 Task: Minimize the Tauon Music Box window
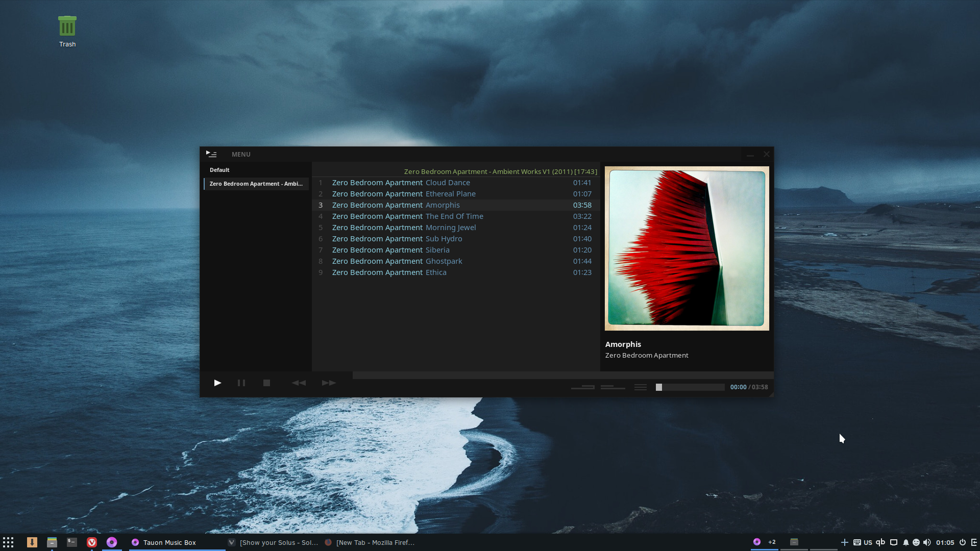[x=750, y=154]
